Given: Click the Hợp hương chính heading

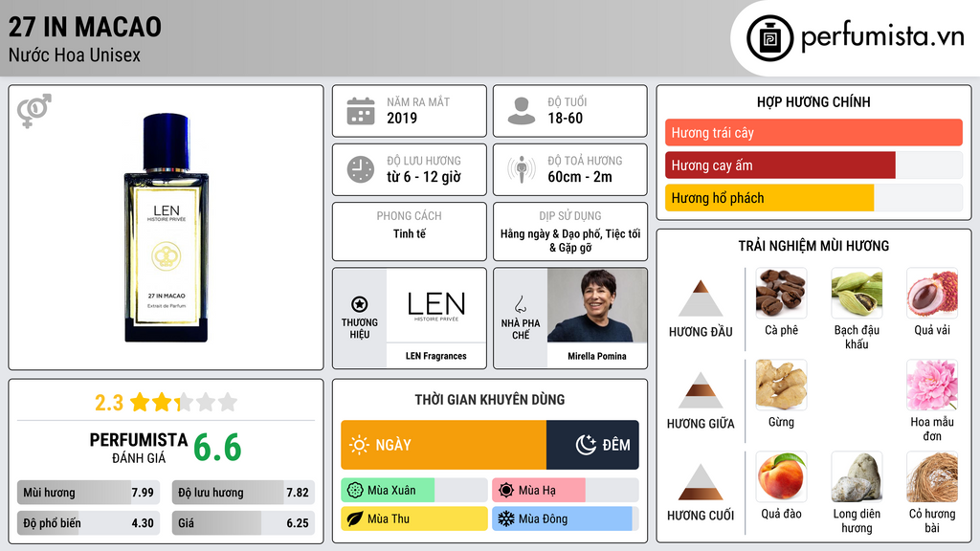Looking at the screenshot, I should point(813,101).
